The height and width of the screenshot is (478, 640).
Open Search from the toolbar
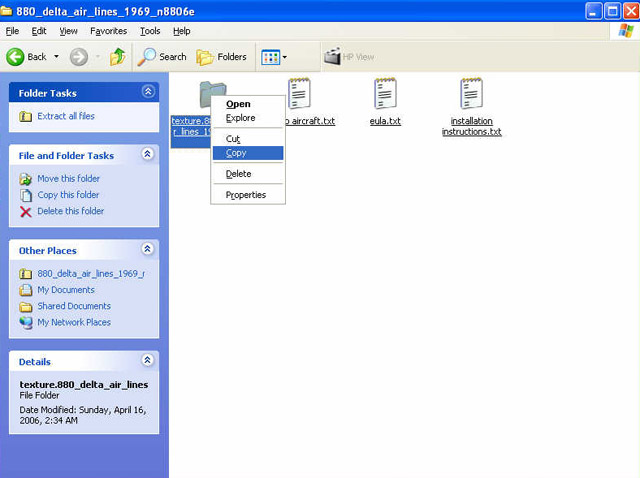pos(162,57)
